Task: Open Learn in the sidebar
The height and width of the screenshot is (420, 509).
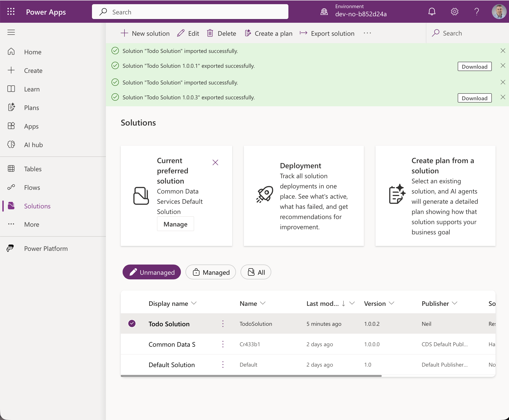Action: pyautogui.click(x=32, y=89)
